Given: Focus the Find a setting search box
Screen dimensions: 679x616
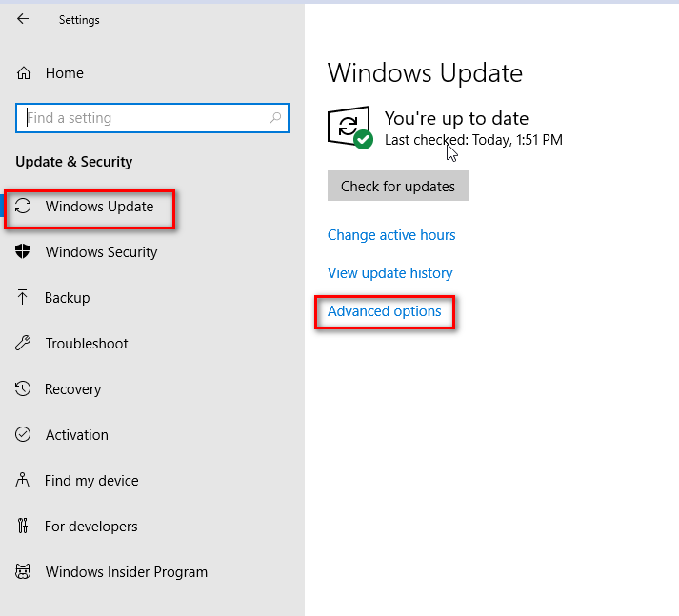Looking at the screenshot, I should click(152, 118).
